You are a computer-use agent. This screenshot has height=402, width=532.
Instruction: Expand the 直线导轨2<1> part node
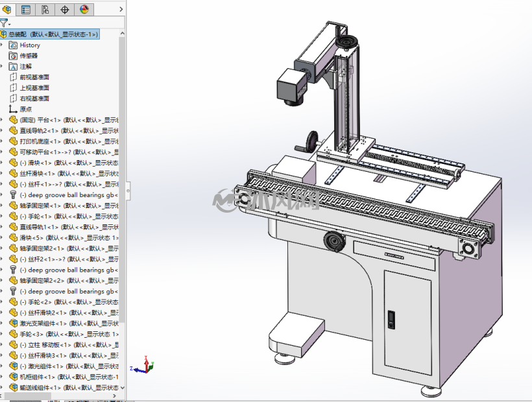(2, 130)
